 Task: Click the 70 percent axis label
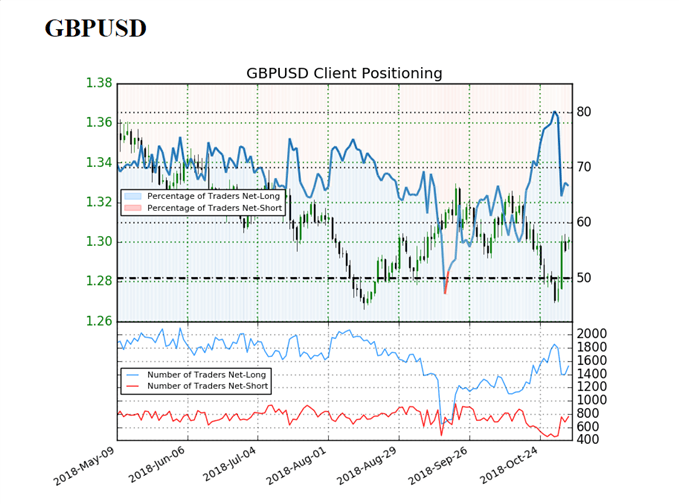point(584,167)
